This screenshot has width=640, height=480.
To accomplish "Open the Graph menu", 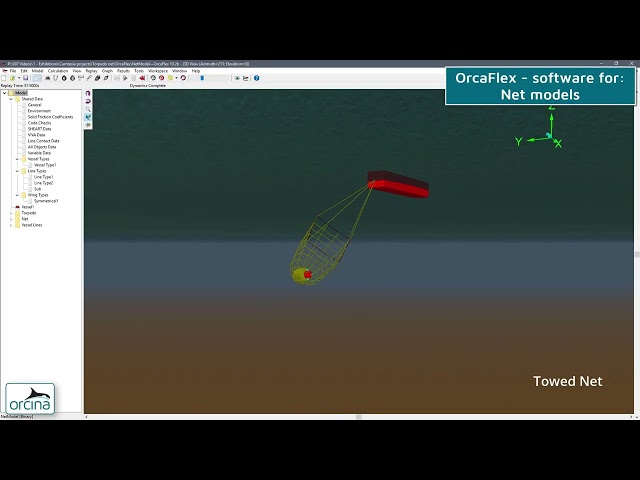I will point(107,71).
